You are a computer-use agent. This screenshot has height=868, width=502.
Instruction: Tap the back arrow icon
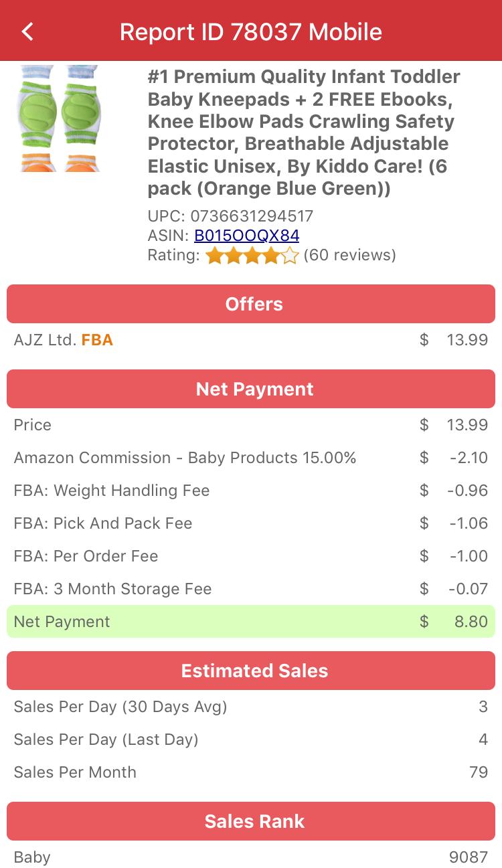(27, 31)
